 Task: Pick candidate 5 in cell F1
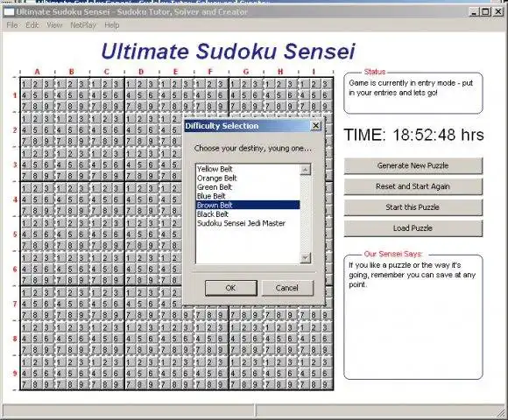209,95
